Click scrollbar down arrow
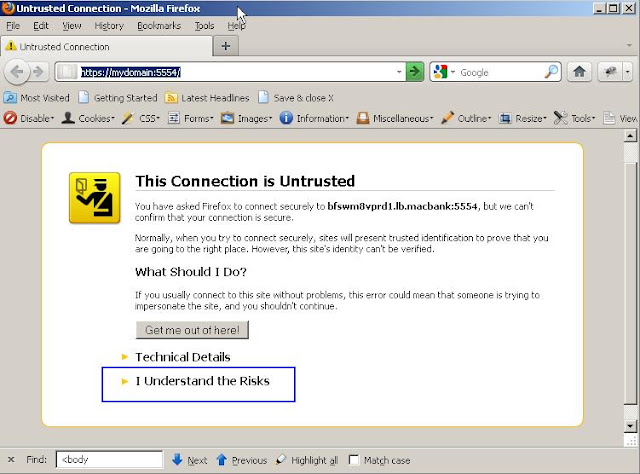This screenshot has height=474, width=640. coord(630,426)
